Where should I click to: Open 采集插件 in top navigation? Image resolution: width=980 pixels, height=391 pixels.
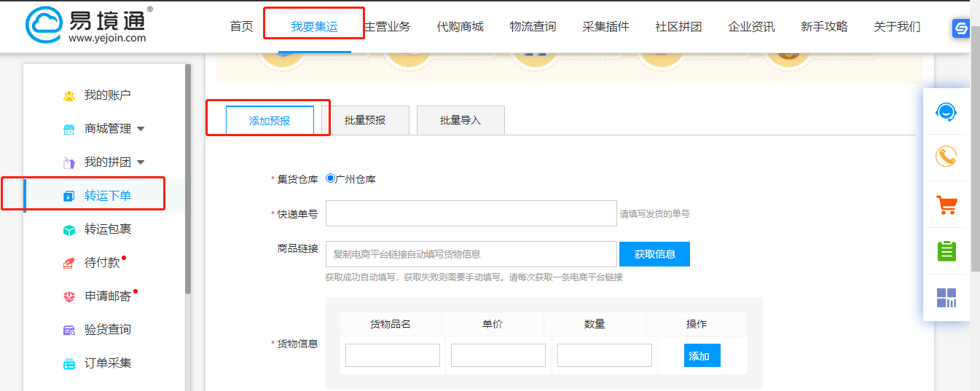[x=605, y=27]
